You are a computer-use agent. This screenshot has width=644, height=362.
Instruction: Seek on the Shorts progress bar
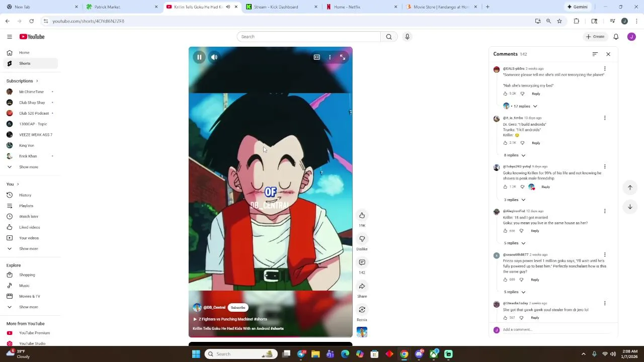[x=271, y=337]
